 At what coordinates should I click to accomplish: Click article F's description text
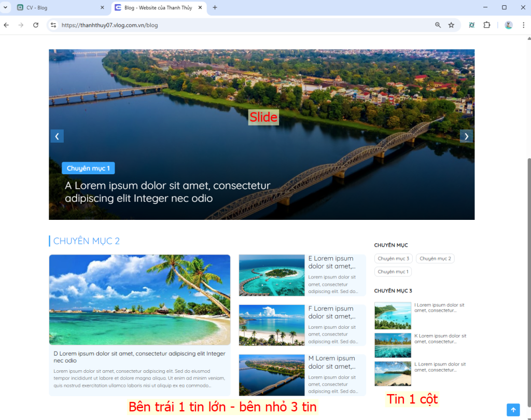point(333,334)
